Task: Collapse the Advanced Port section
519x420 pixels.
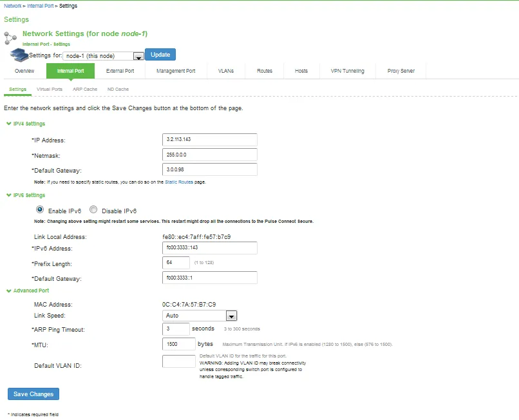Action: (x=28, y=291)
